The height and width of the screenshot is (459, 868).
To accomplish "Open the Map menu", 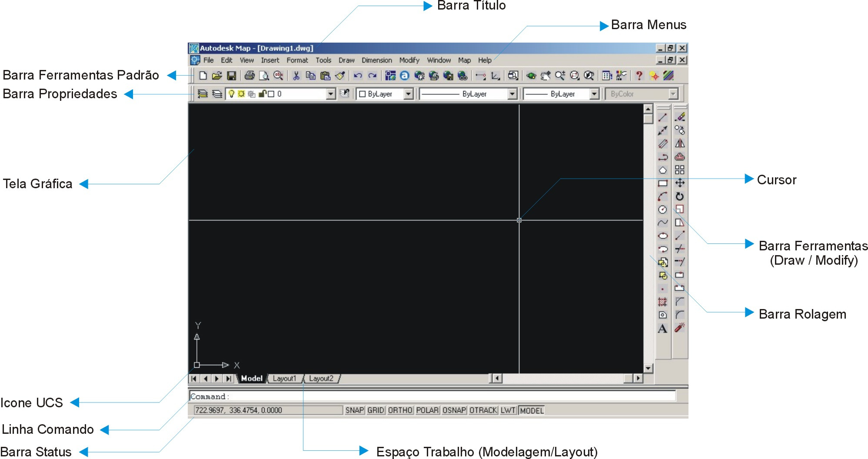I will coord(464,60).
